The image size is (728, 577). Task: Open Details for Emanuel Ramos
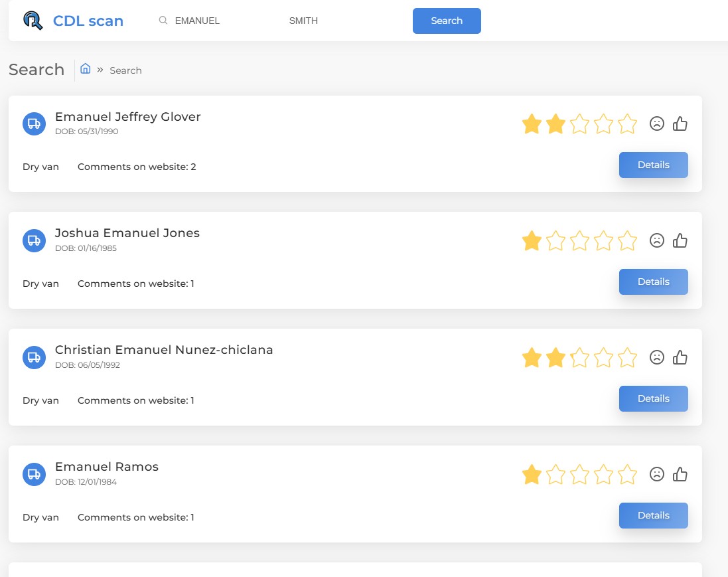pyautogui.click(x=653, y=516)
